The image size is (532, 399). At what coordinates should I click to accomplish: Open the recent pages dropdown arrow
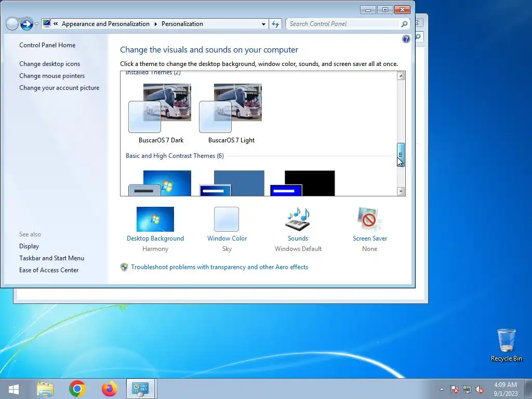(36, 24)
